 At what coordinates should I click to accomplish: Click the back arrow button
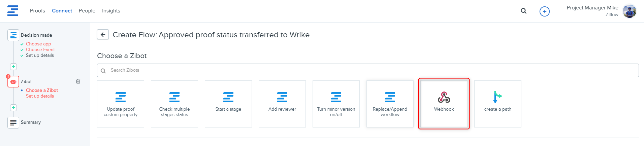pos(103,35)
